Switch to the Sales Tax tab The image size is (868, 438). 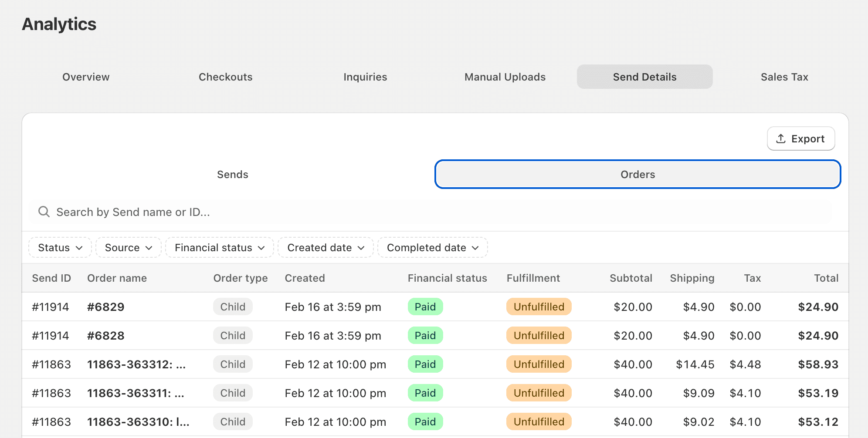pyautogui.click(x=784, y=77)
